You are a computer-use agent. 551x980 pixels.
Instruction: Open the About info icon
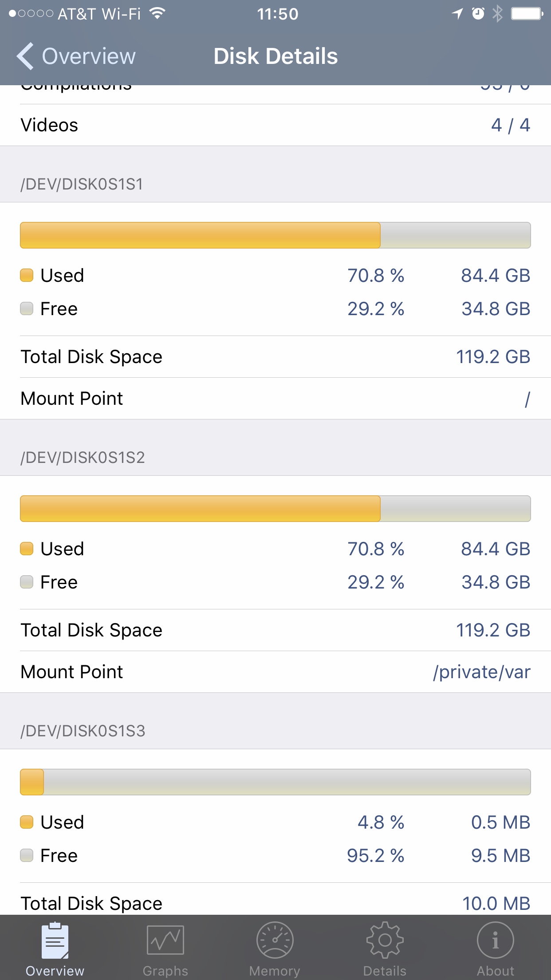tap(496, 940)
